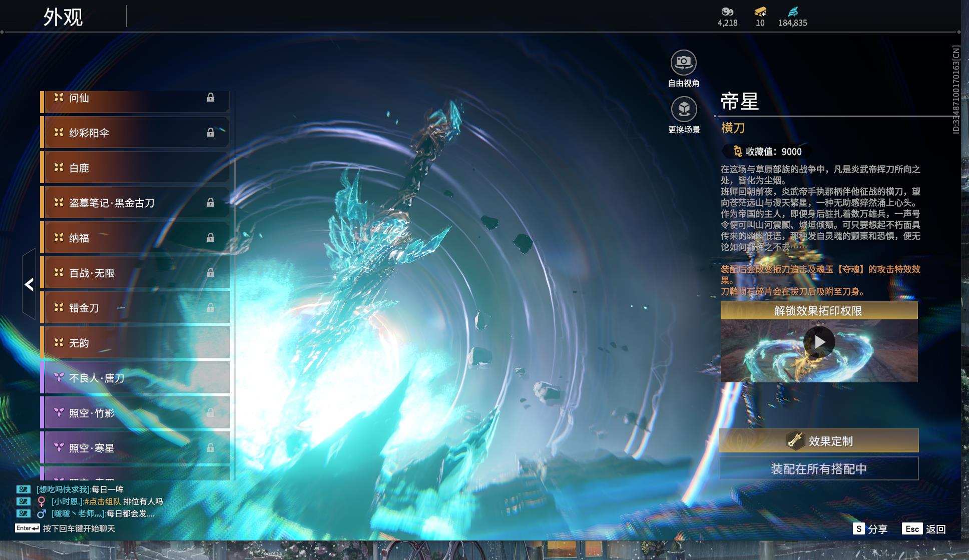Click player name 啵啵丶老师 in chat

pos(79,513)
